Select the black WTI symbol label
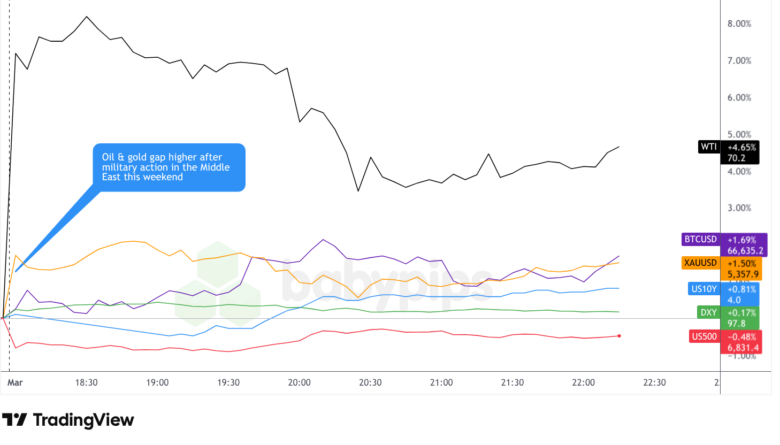The height and width of the screenshot is (445, 780). tap(707, 147)
